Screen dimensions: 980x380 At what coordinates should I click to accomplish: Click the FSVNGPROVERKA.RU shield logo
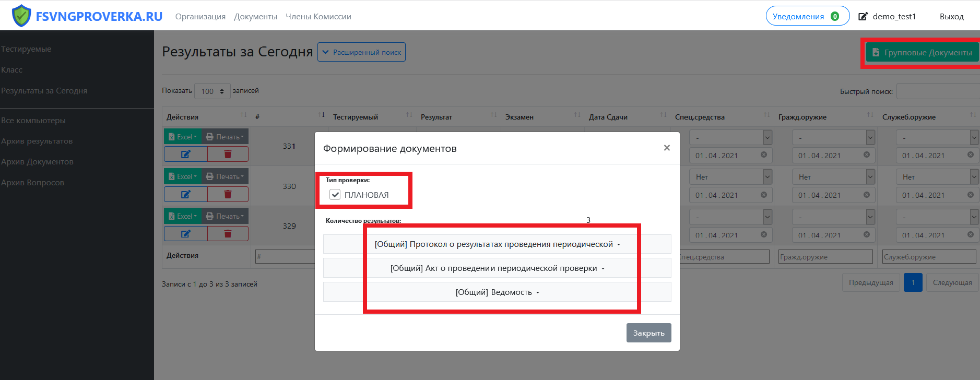click(21, 16)
